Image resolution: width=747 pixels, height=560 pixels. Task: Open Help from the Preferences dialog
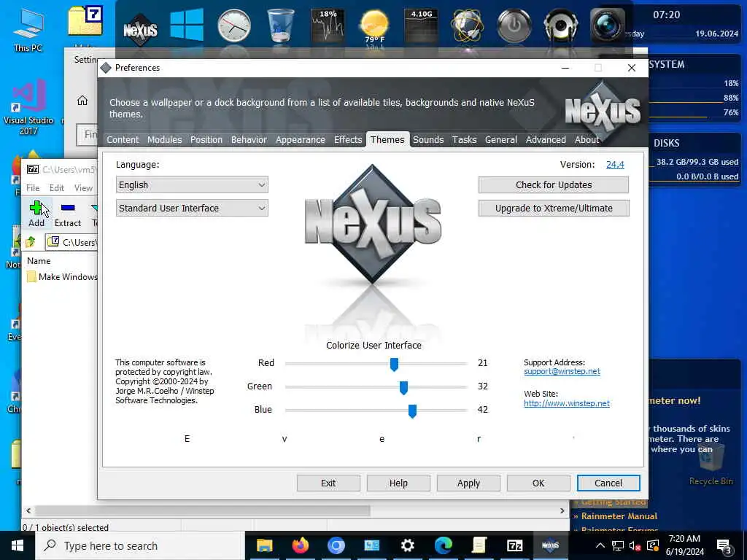[x=398, y=483]
